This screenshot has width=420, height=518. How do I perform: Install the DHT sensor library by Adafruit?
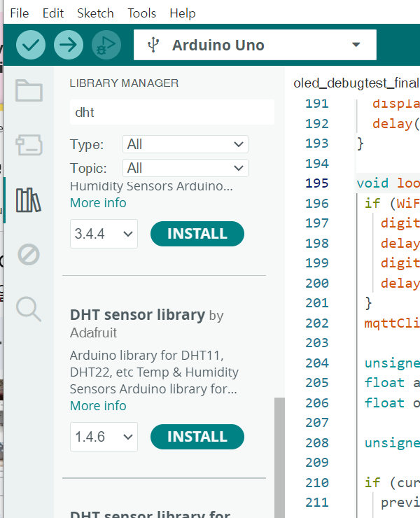coord(197,437)
